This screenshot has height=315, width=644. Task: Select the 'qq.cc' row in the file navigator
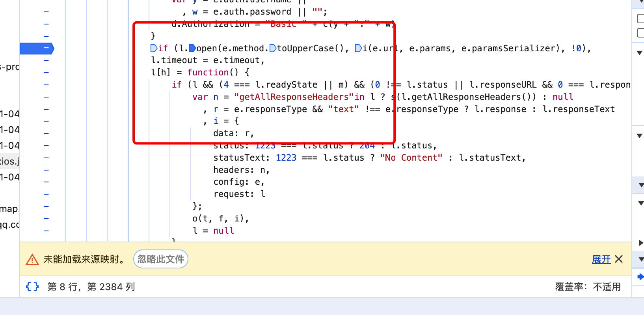tap(9, 225)
